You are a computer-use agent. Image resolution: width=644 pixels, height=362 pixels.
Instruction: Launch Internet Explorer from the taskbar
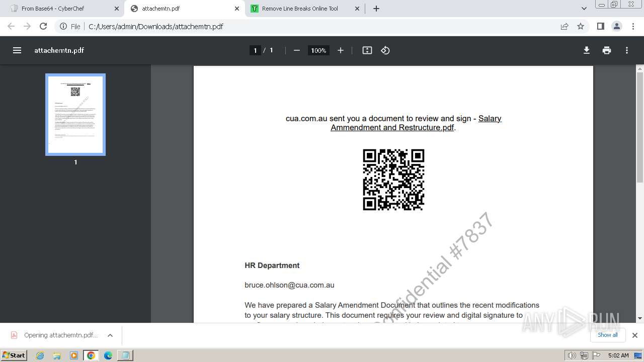[40, 355]
